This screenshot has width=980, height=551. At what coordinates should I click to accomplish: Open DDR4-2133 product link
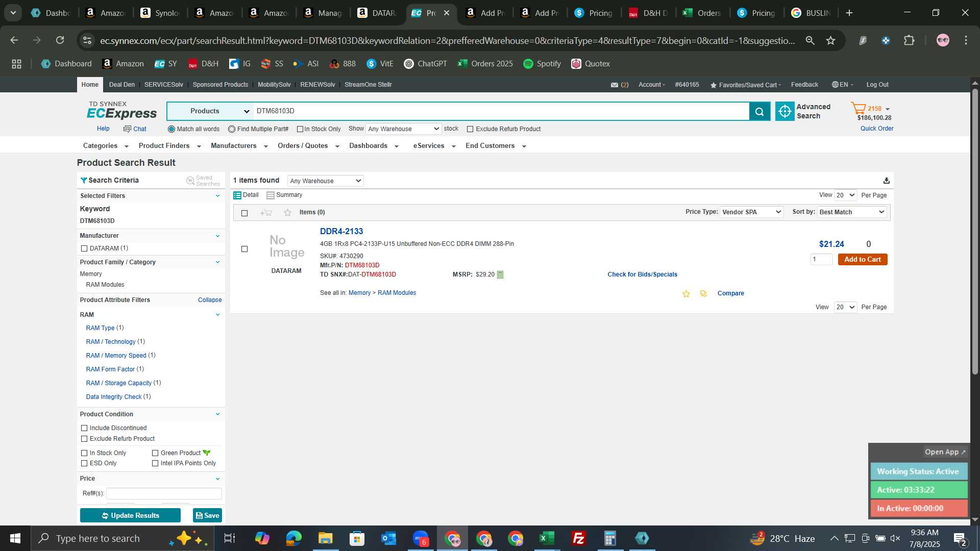pos(341,232)
